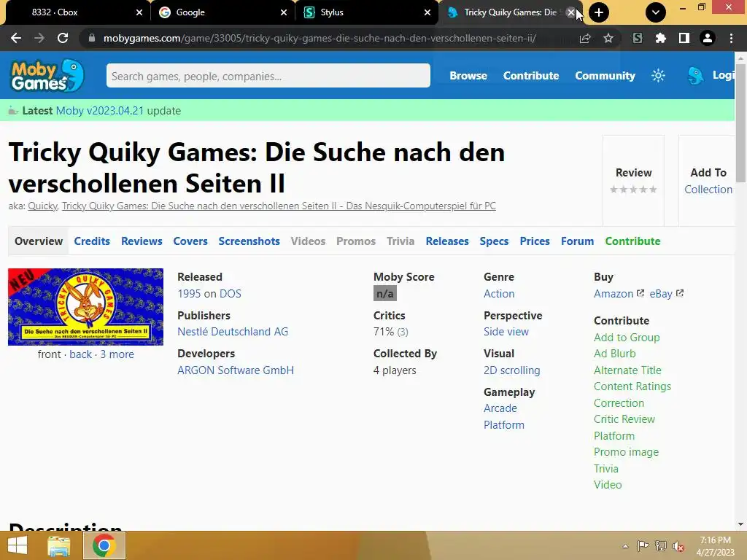The image size is (747, 560).
Task: Open the Windows Start button
Action: coord(18,545)
